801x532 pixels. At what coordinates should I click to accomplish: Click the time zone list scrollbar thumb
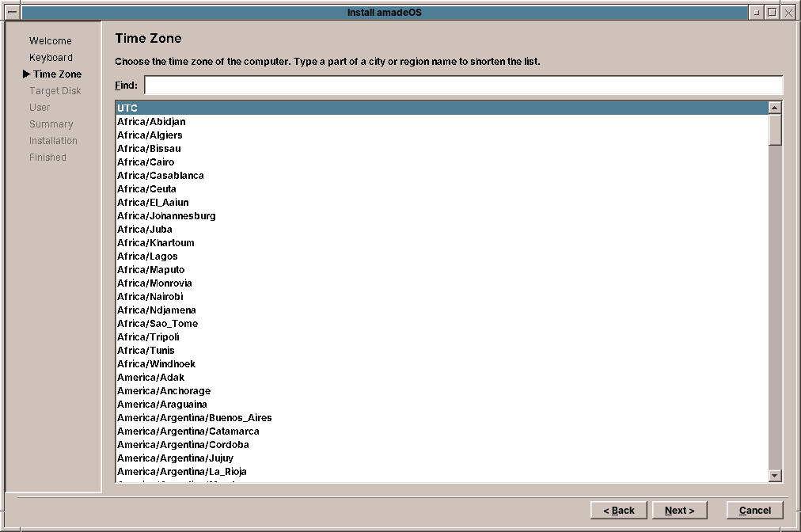coord(775,130)
